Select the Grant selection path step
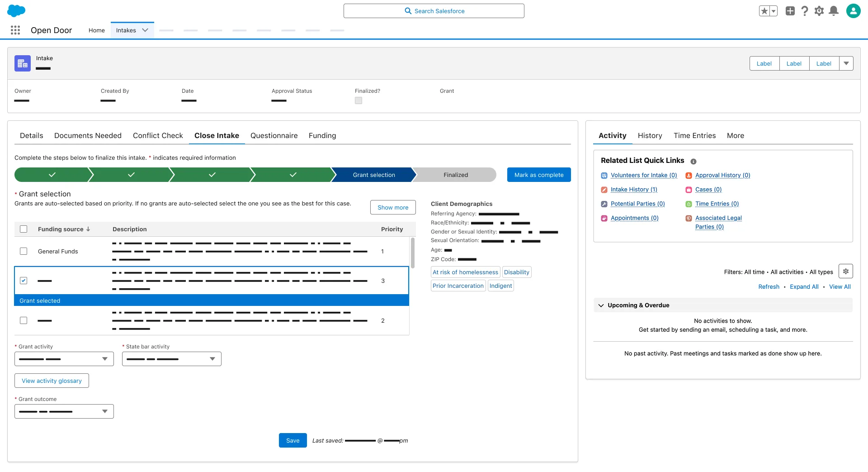The image size is (868, 472). point(374,175)
